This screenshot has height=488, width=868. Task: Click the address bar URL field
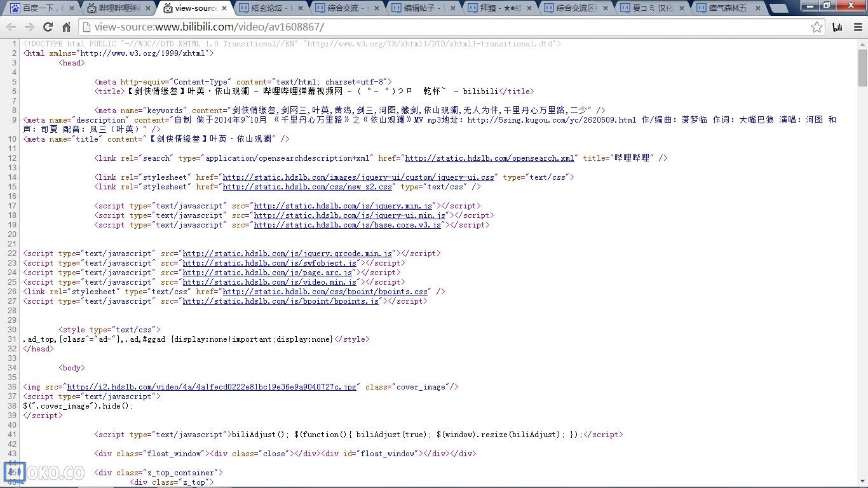coord(445,27)
